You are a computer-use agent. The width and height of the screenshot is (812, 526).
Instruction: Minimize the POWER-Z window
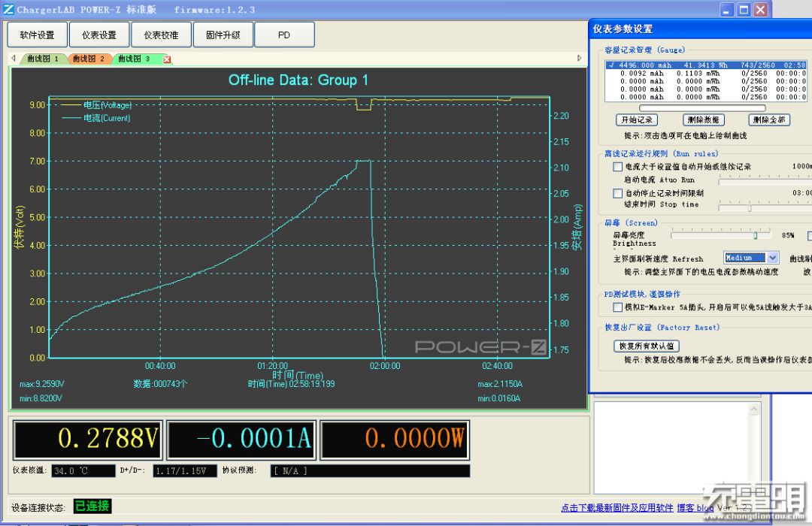pos(727,10)
